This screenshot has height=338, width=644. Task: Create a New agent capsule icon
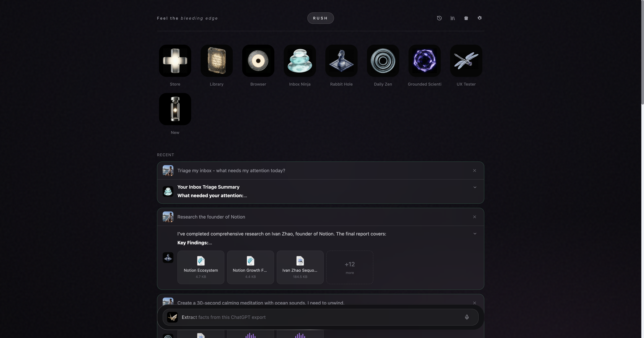175,109
